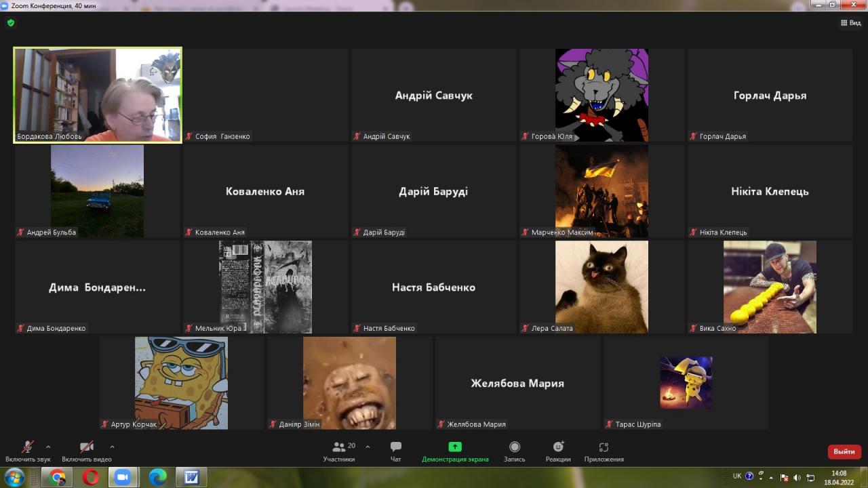
Task: Open the Вид view layout menu
Action: (850, 23)
